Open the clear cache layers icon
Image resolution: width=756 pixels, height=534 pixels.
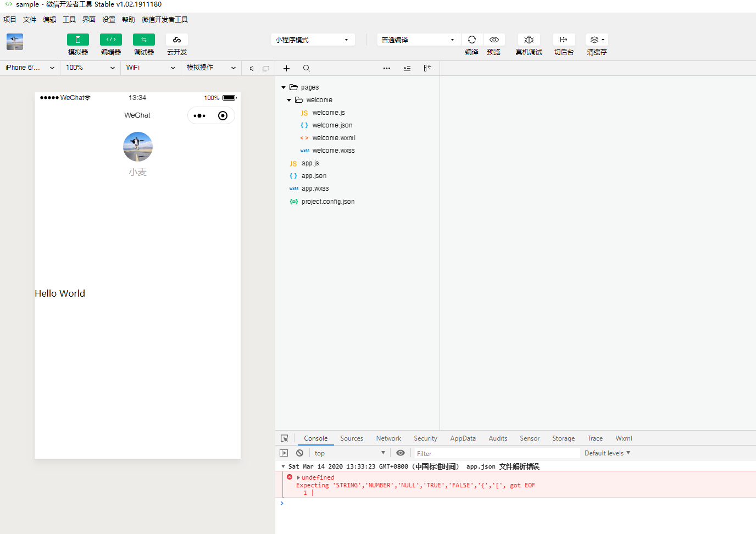(x=597, y=40)
